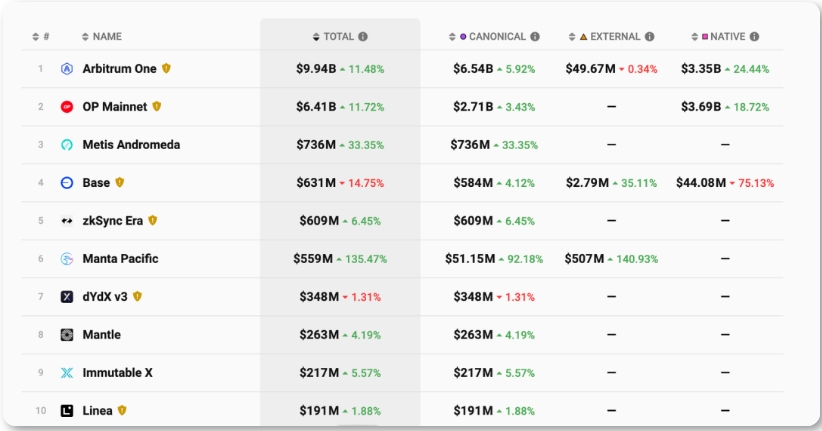Click the $217M total for Immutable X

coord(319,373)
